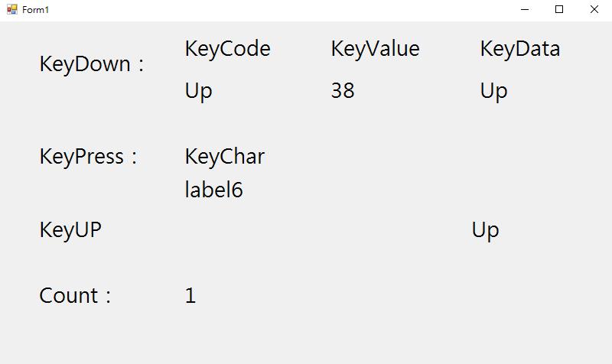Close the Form1 window
Screen dimensions: 612x364
(594, 9)
